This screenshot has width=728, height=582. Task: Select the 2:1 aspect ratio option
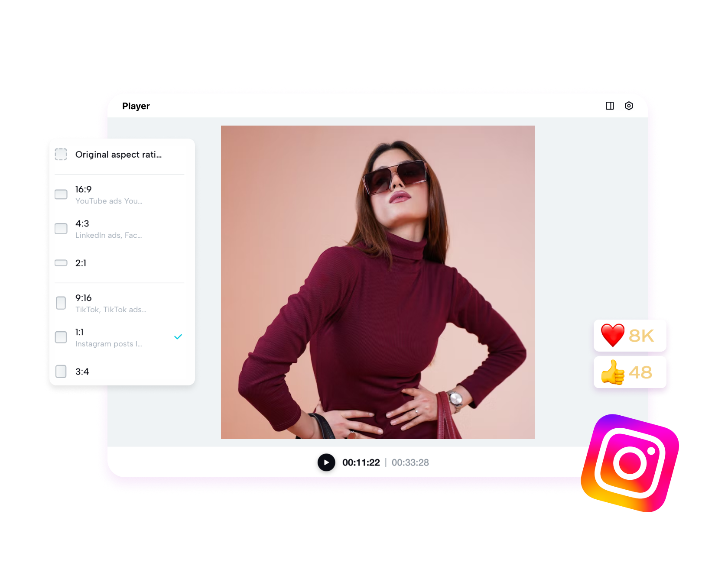61,263
